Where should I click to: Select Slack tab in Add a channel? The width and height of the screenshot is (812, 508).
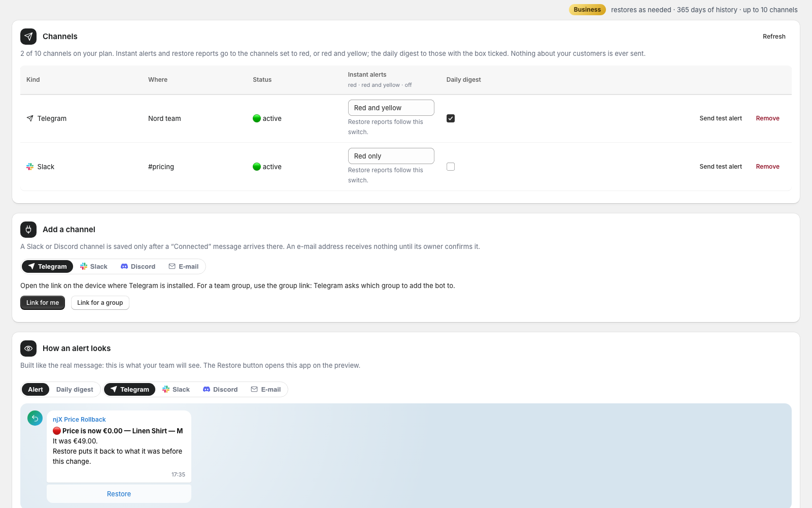coord(94,267)
